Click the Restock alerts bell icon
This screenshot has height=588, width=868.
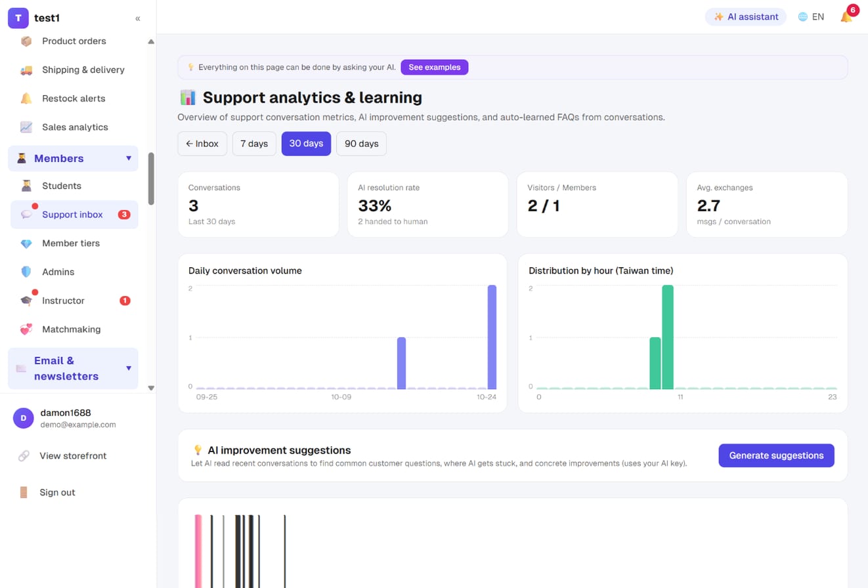(26, 98)
